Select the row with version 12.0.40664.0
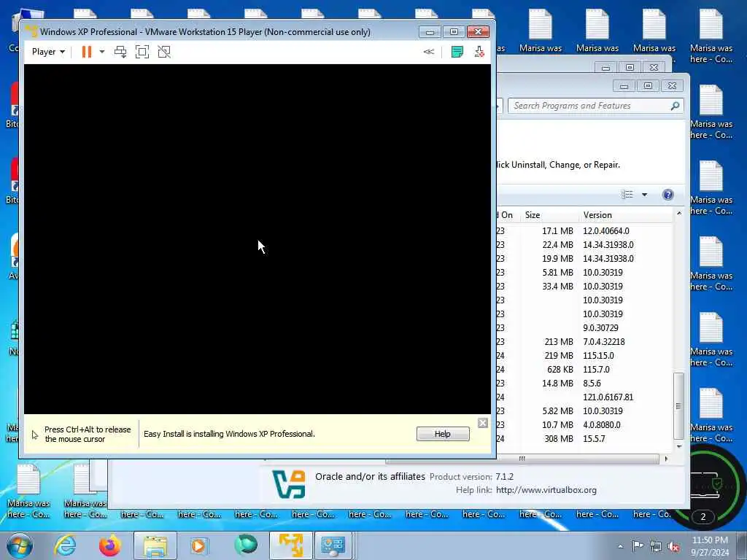 [584, 231]
